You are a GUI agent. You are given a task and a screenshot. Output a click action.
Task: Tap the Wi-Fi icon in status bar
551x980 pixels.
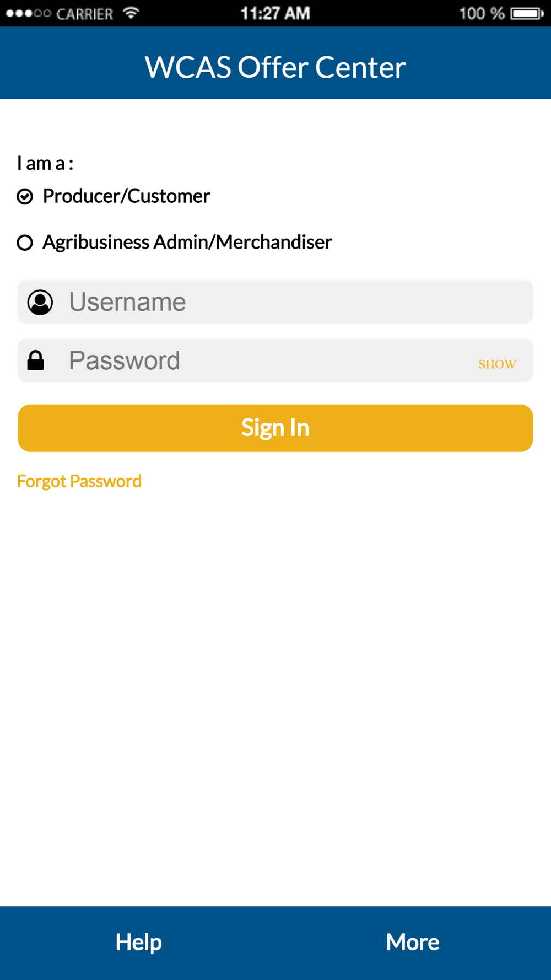pyautogui.click(x=131, y=13)
